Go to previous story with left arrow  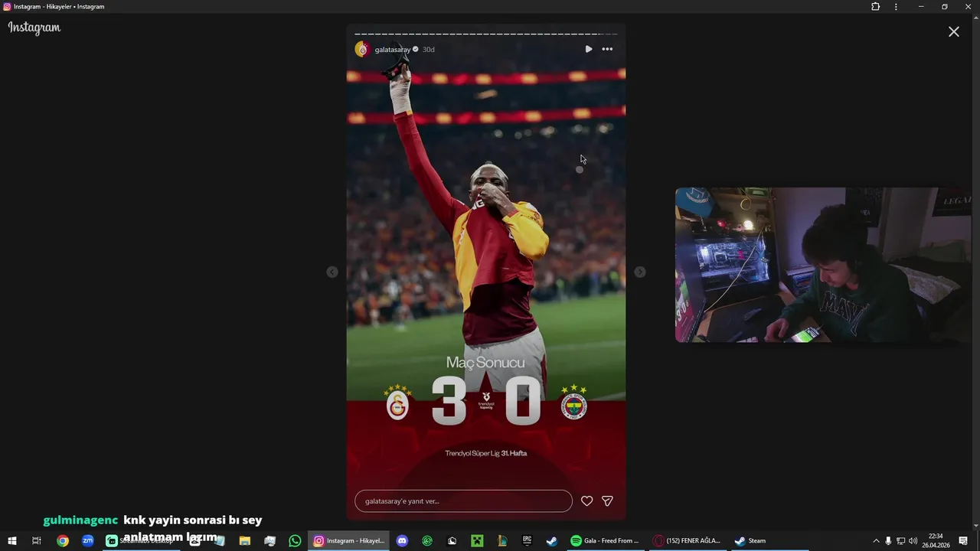pyautogui.click(x=332, y=272)
